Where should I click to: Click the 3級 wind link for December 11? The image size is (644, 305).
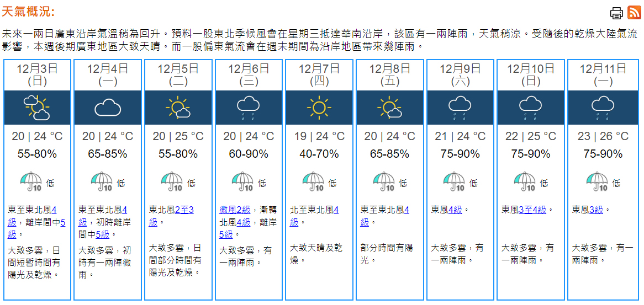point(596,210)
